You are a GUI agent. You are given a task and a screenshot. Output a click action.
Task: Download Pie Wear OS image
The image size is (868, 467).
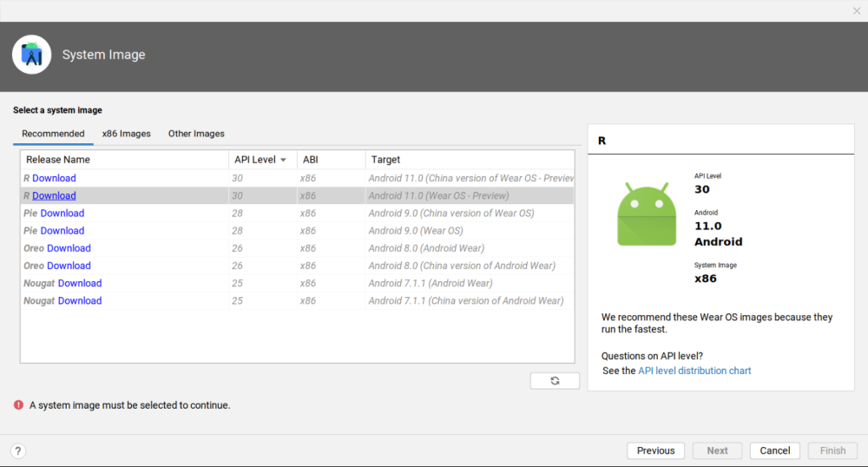coord(62,231)
